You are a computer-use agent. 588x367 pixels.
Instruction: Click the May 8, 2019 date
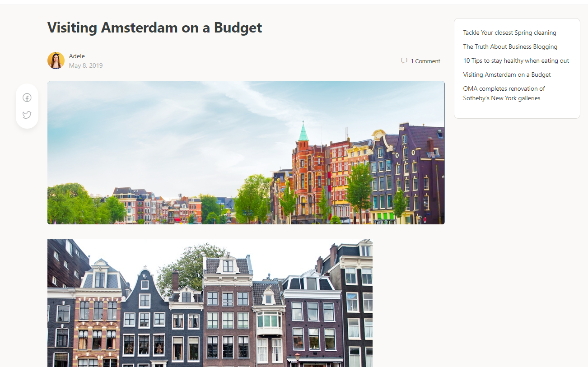pos(86,65)
